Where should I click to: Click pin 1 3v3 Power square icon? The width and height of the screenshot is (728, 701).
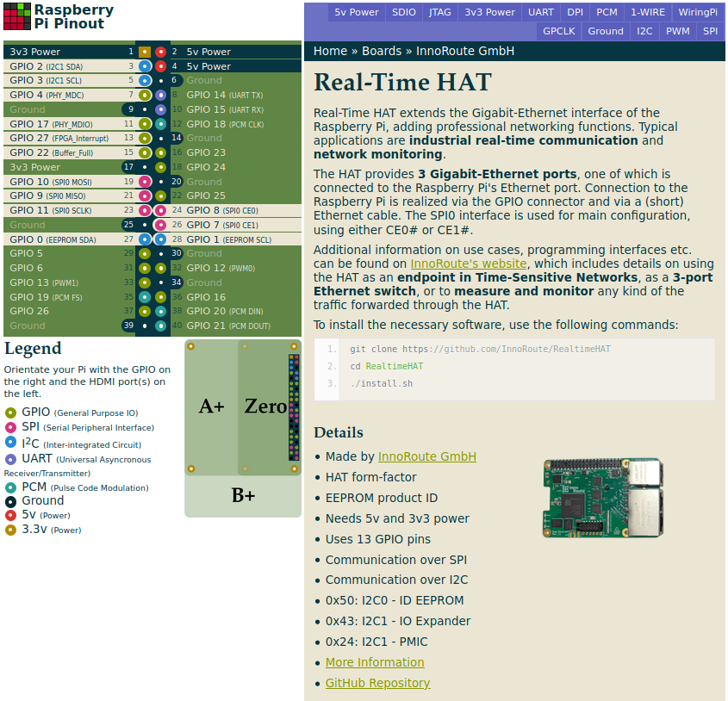point(145,52)
